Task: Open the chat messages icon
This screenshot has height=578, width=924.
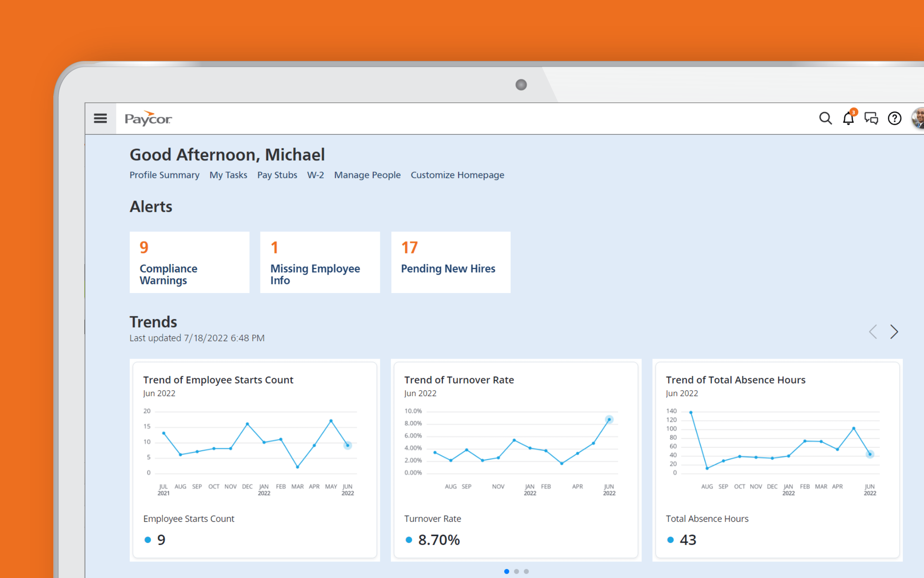Action: [x=871, y=119]
